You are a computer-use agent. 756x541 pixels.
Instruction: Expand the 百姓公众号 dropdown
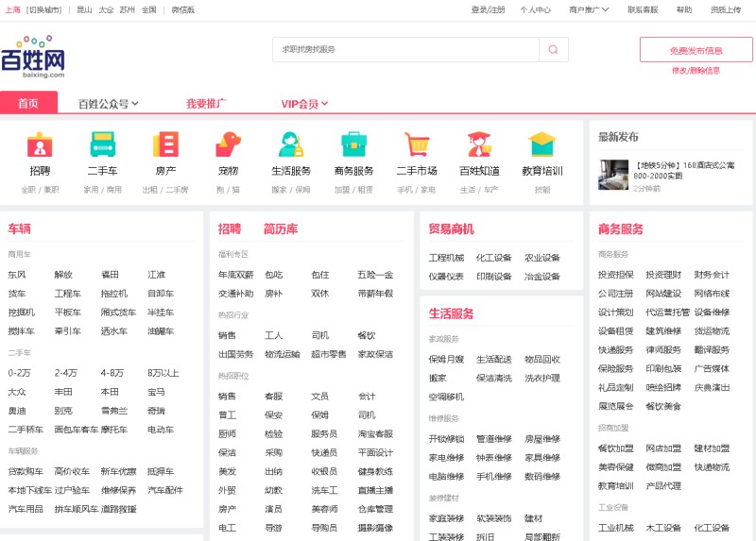108,104
